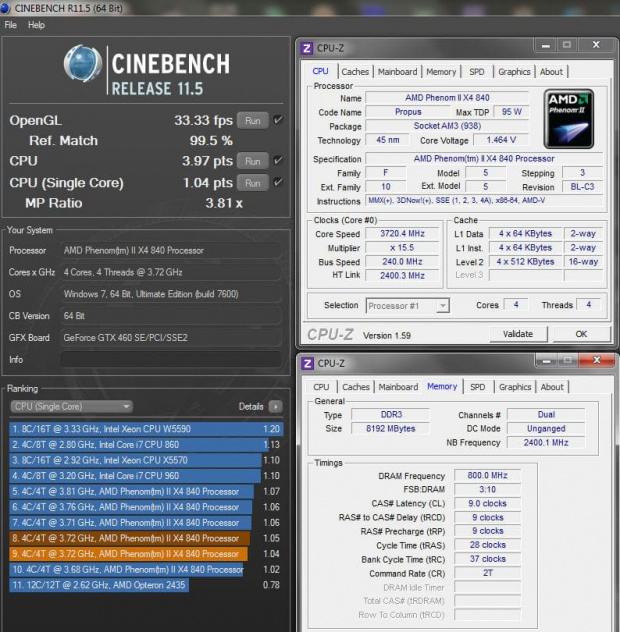Screen dimensions: 620x632
Task: Select ranking entry AMD Opteron 2435
Action: pos(146,585)
